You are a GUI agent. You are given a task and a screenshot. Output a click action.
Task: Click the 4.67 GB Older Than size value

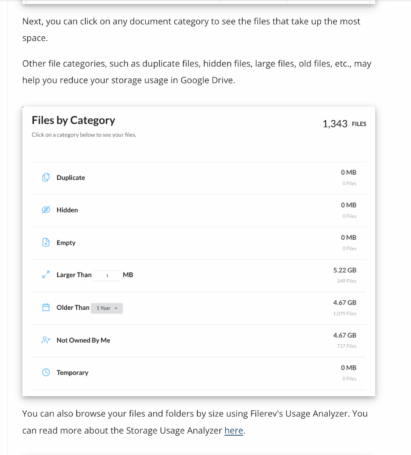345,303
